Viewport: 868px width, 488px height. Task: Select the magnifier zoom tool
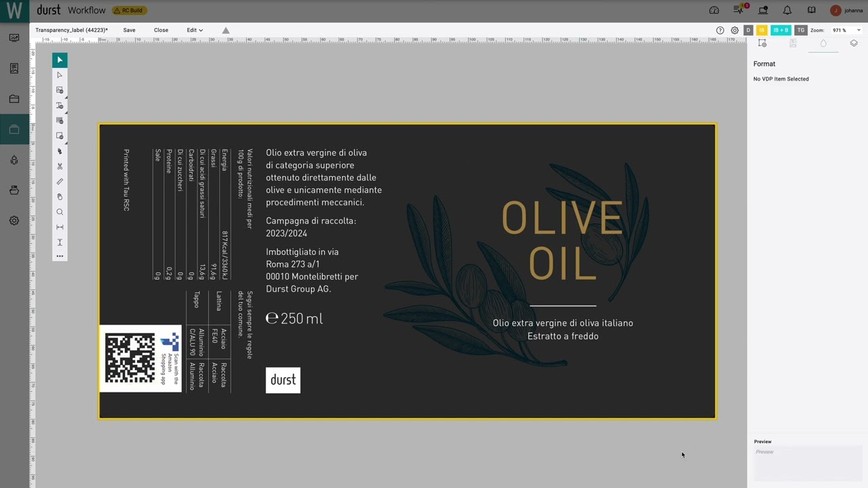tap(60, 212)
